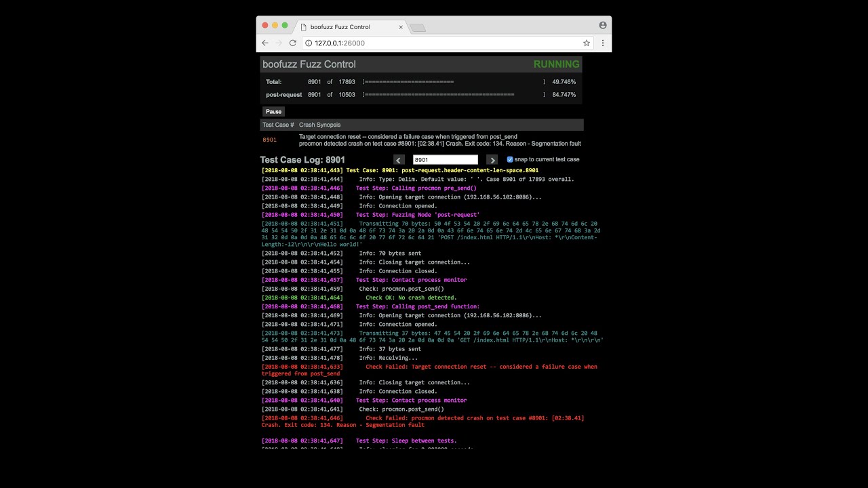Maximize the Chrome window with the green button
Viewport: 868px width, 488px height.
point(285,25)
